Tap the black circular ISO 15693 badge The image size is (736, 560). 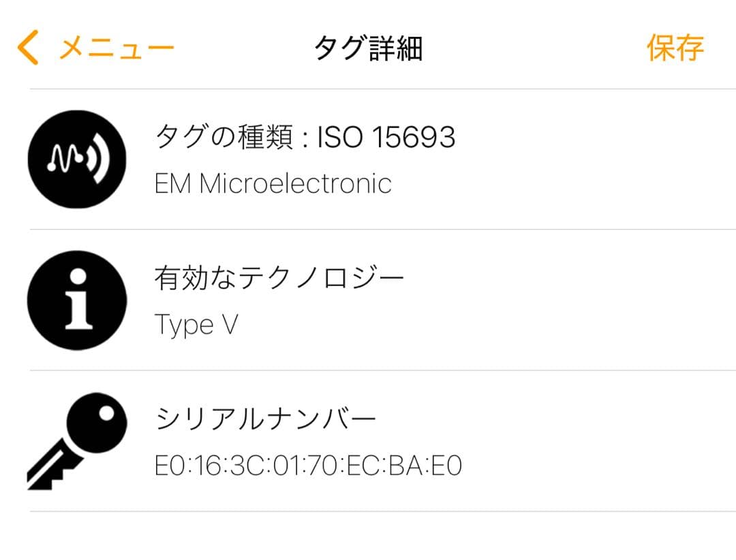pyautogui.click(x=77, y=158)
